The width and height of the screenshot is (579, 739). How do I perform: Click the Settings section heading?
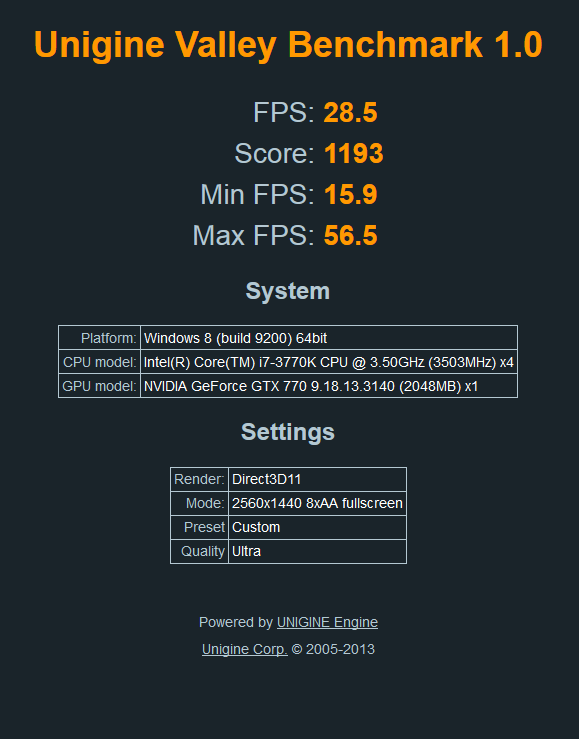(288, 432)
